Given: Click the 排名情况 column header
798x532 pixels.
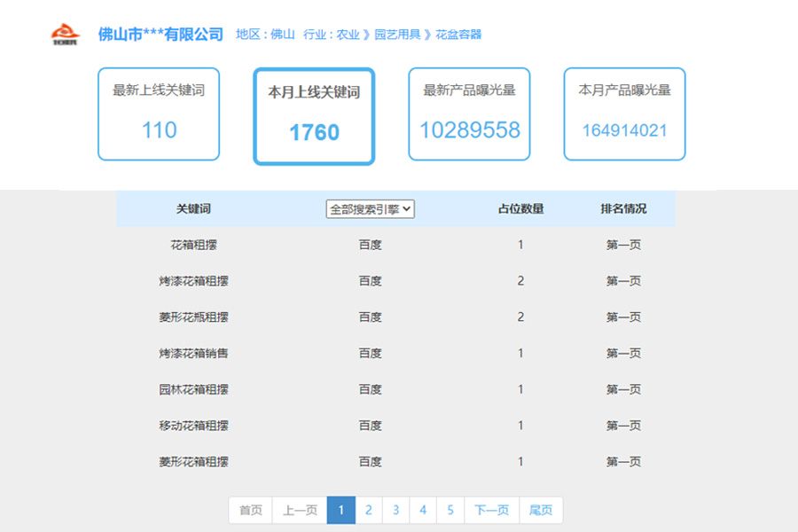Looking at the screenshot, I should click(x=623, y=207).
